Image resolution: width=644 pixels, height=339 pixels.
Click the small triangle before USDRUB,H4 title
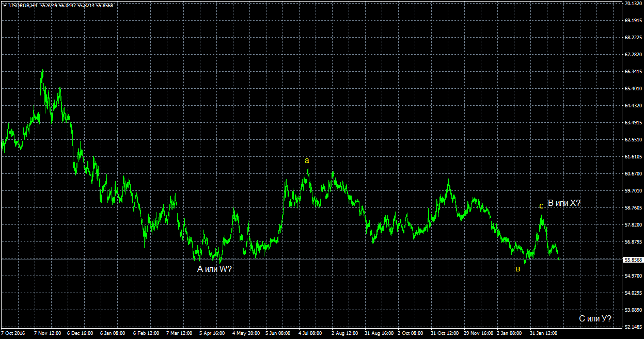pos(5,5)
